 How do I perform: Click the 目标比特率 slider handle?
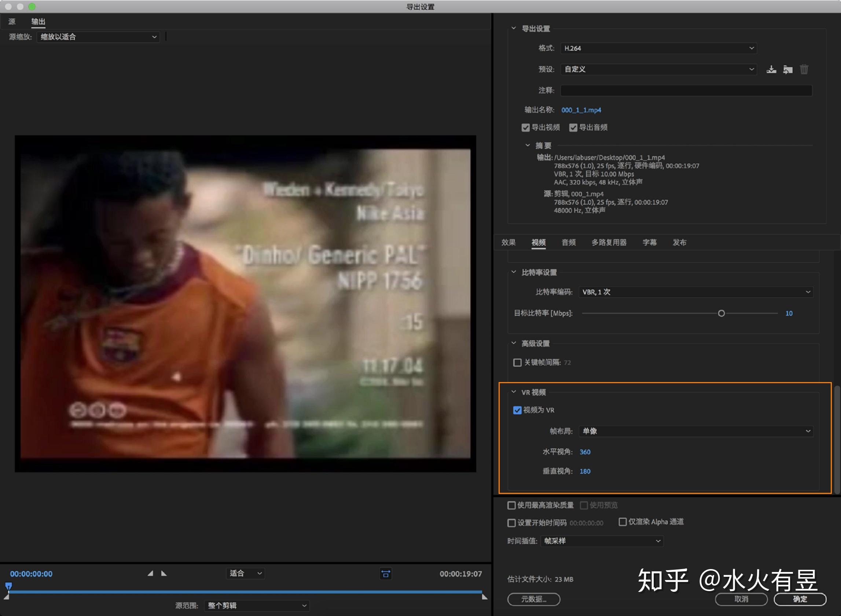coord(721,313)
